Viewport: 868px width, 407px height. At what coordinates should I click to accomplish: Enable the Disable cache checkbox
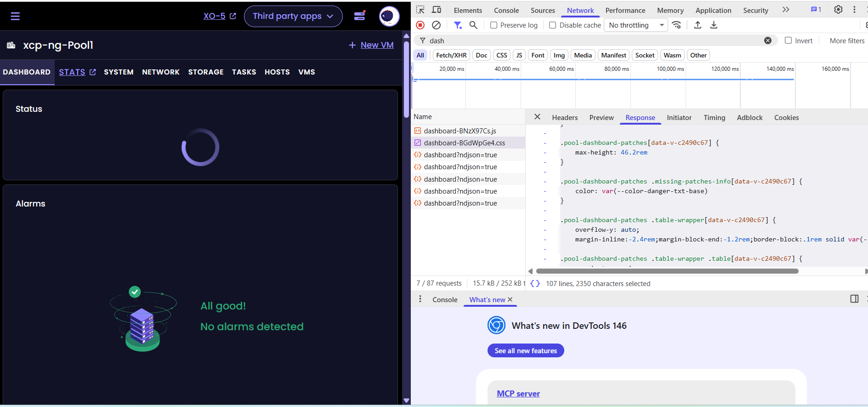(x=553, y=25)
